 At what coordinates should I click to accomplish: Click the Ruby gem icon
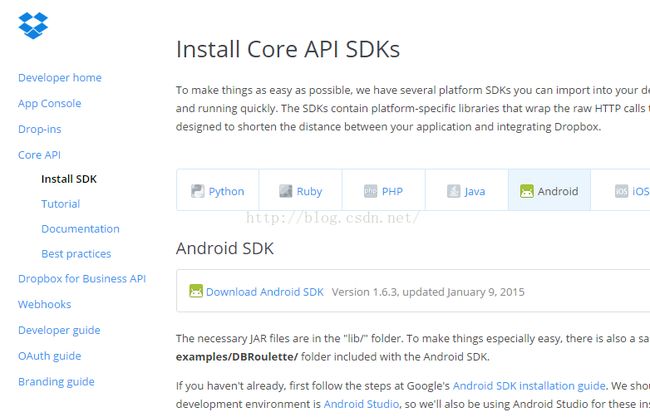286,191
